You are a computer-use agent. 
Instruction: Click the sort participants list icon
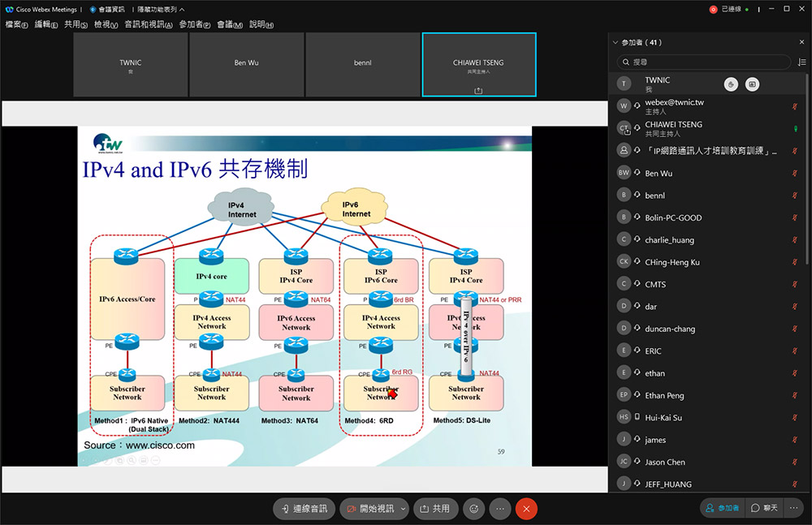coord(801,62)
